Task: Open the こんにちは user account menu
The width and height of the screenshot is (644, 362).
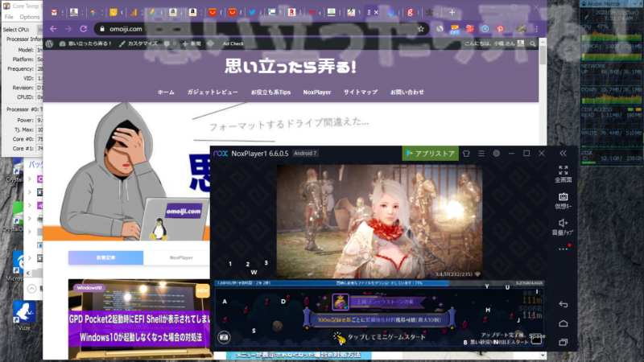Action: pos(494,43)
